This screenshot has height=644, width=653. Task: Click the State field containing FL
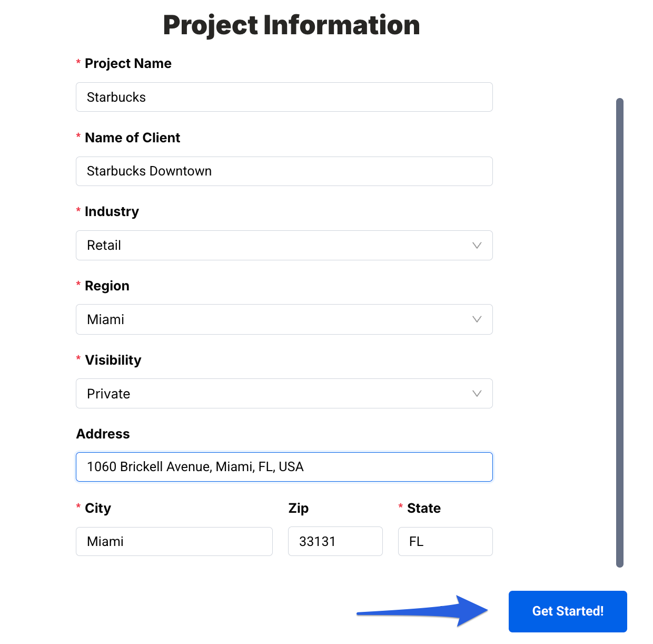pyautogui.click(x=445, y=541)
